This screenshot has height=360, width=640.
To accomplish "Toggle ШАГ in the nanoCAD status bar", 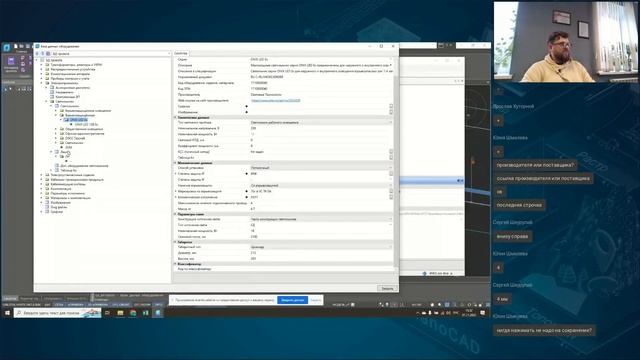I will [47, 304].
